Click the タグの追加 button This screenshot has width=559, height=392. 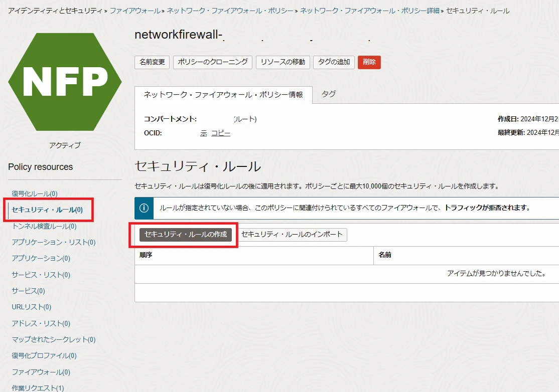click(x=334, y=62)
